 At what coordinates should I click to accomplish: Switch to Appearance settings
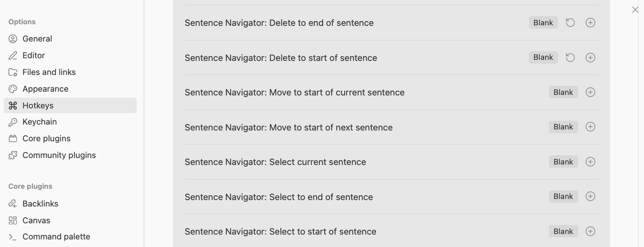coord(45,89)
